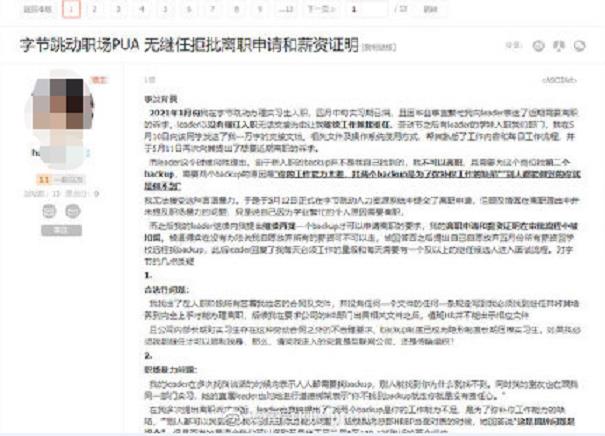Click the favorite star icon beside the title
This screenshot has width=605, height=436.
pyautogui.click(x=540, y=46)
